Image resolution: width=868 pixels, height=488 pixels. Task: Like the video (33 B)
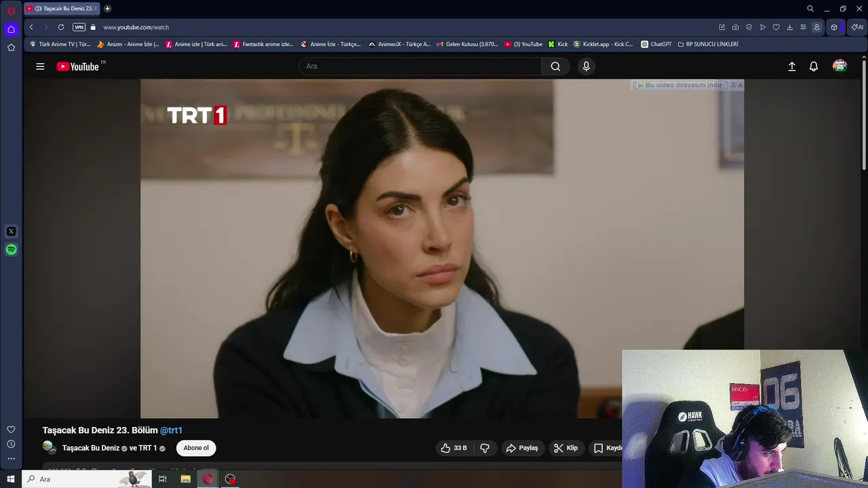tap(454, 448)
